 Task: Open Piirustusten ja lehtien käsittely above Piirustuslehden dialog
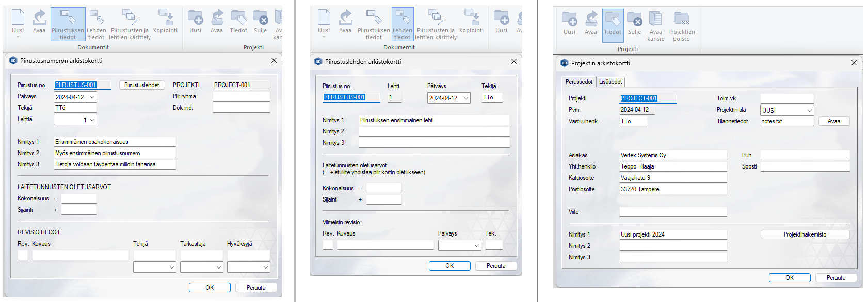tap(436, 24)
